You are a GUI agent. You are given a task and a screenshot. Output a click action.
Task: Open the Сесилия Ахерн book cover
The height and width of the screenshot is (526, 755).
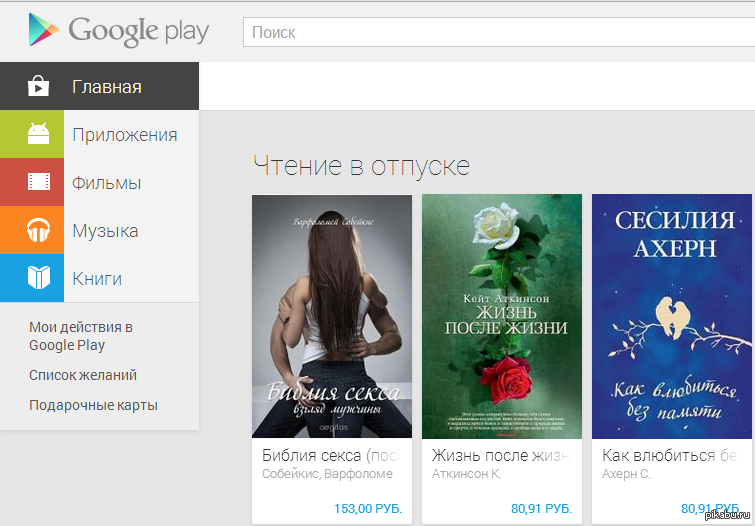pyautogui.click(x=671, y=316)
